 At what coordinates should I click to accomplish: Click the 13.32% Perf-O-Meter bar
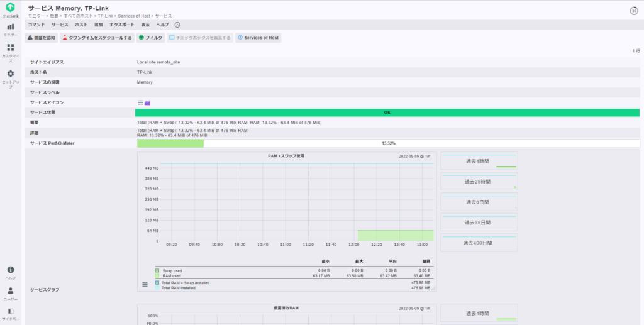pyautogui.click(x=388, y=143)
